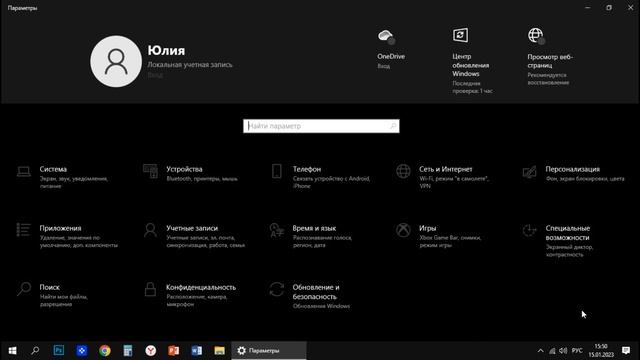
Task: Open the Система heading link
Action: 53,169
